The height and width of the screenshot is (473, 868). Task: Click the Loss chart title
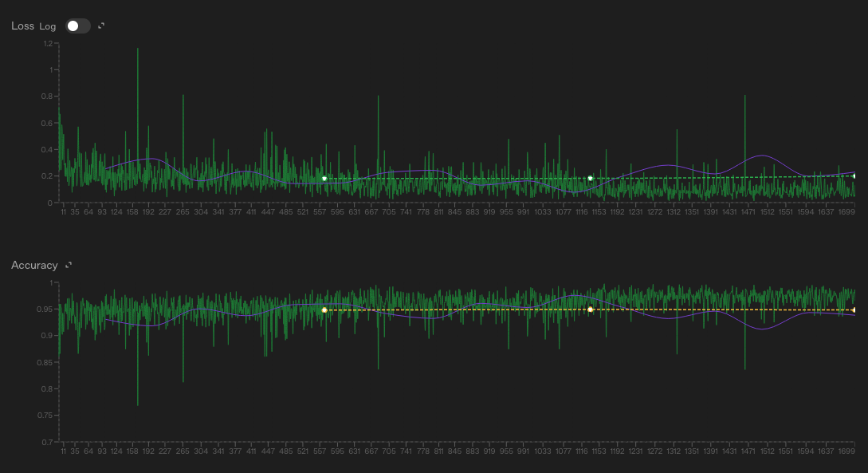pos(22,26)
